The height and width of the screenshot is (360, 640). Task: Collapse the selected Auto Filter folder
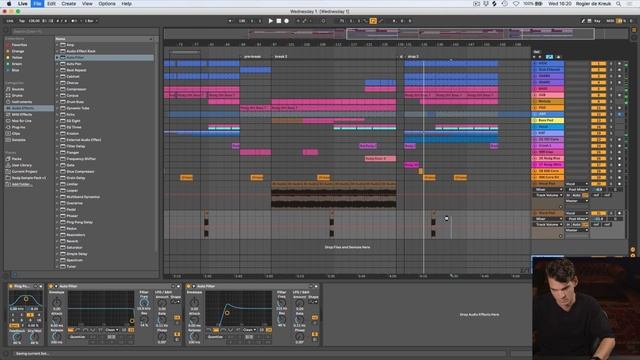click(58, 58)
